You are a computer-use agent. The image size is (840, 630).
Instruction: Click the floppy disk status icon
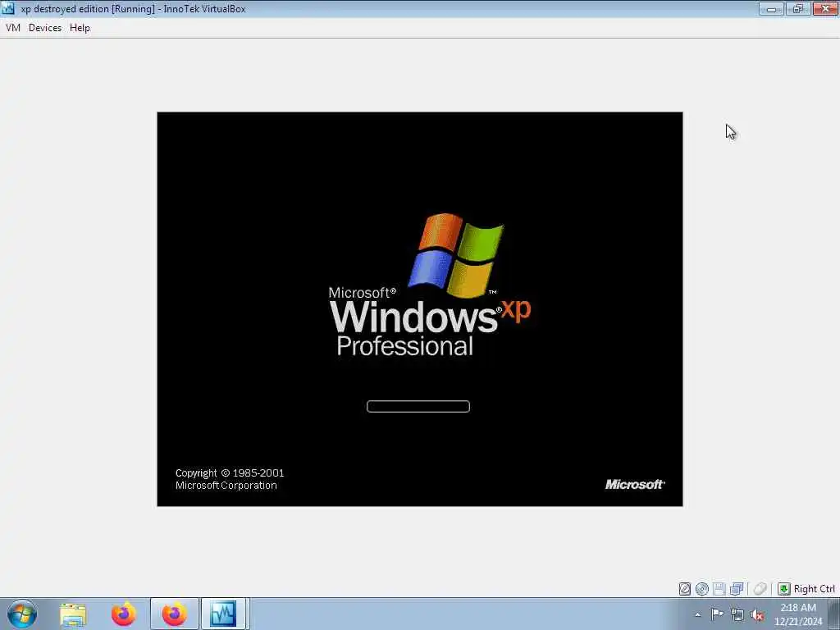pos(719,589)
